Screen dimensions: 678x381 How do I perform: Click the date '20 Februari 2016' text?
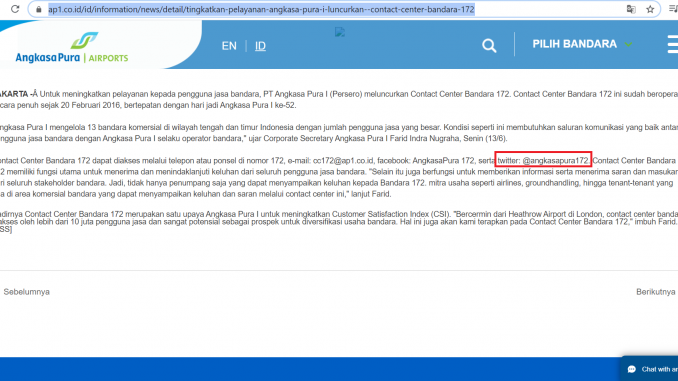pyautogui.click(x=90, y=105)
